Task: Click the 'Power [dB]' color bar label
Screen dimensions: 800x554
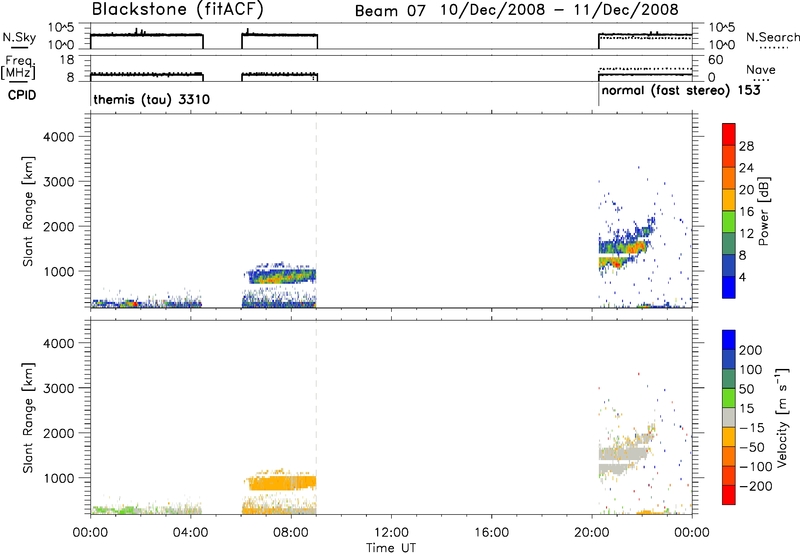Action: tap(763, 211)
